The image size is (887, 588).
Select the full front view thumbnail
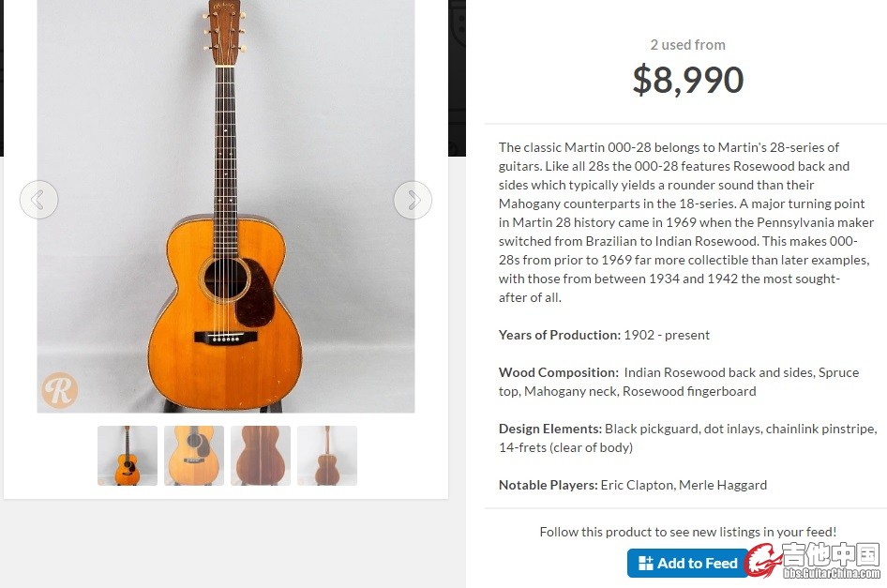[x=128, y=456]
